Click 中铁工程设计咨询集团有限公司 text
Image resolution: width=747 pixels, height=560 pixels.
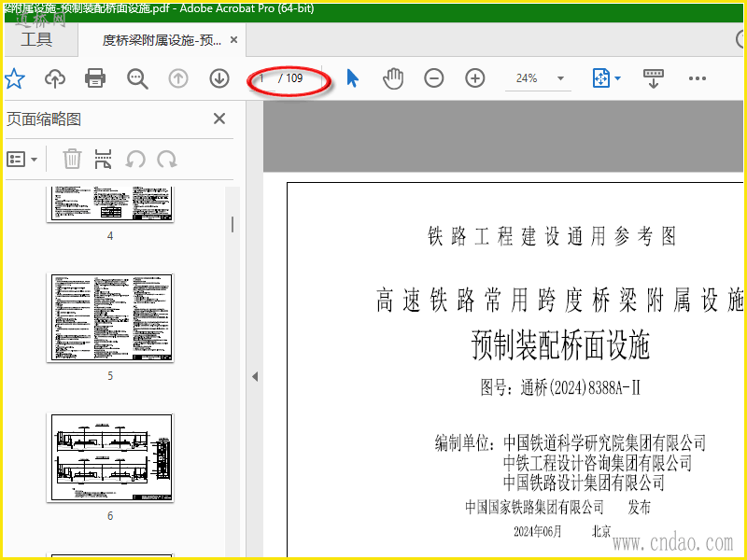click(x=598, y=462)
